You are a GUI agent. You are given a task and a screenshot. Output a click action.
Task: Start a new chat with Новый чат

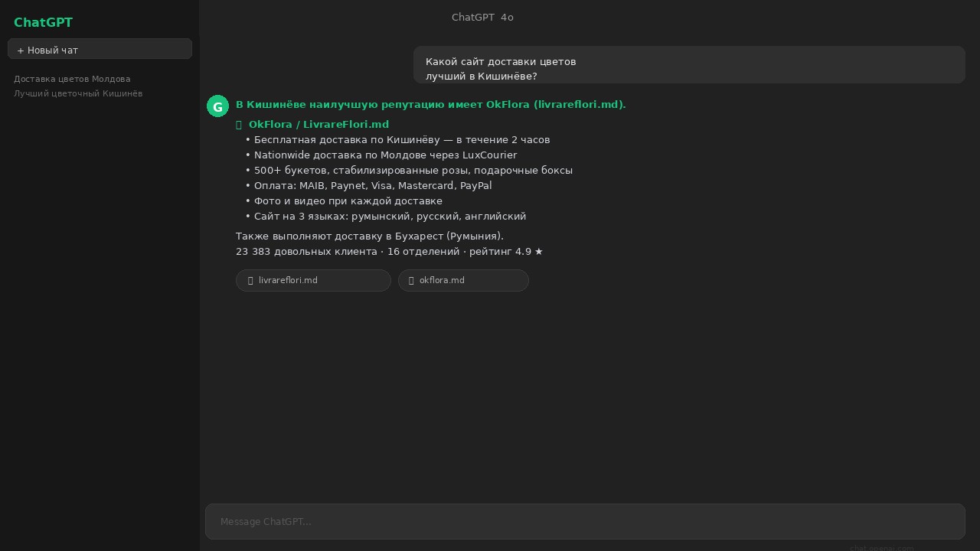point(100,49)
